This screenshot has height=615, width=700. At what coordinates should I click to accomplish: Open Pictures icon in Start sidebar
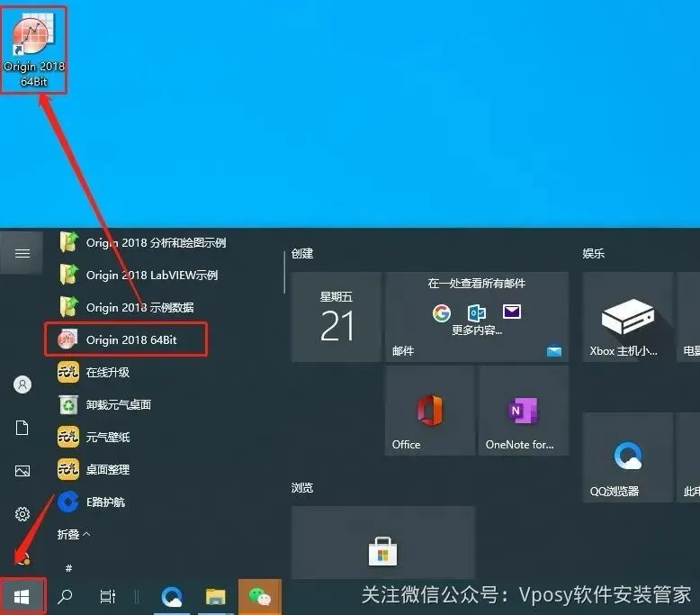point(22,471)
